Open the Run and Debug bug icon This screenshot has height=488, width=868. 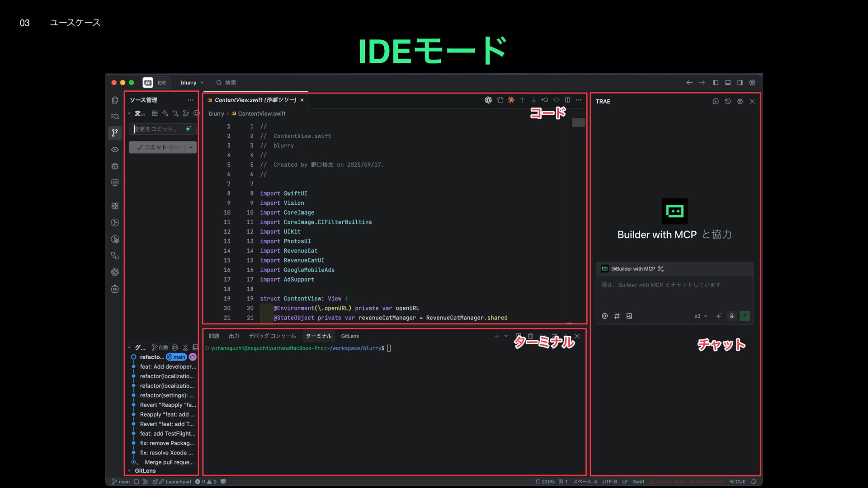[x=115, y=166]
